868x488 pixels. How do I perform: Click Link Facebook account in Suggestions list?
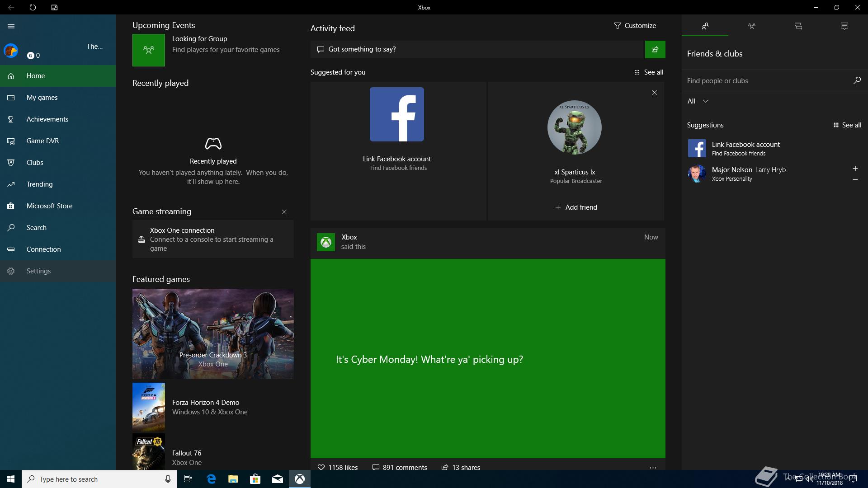click(775, 148)
